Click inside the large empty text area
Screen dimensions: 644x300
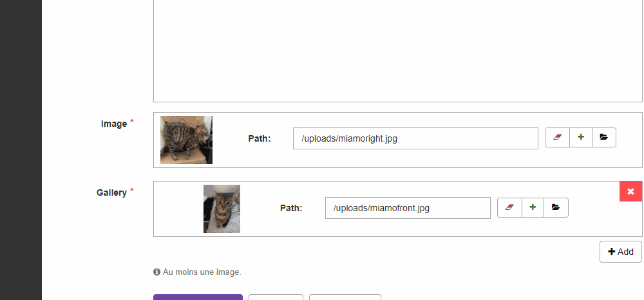(x=397, y=50)
